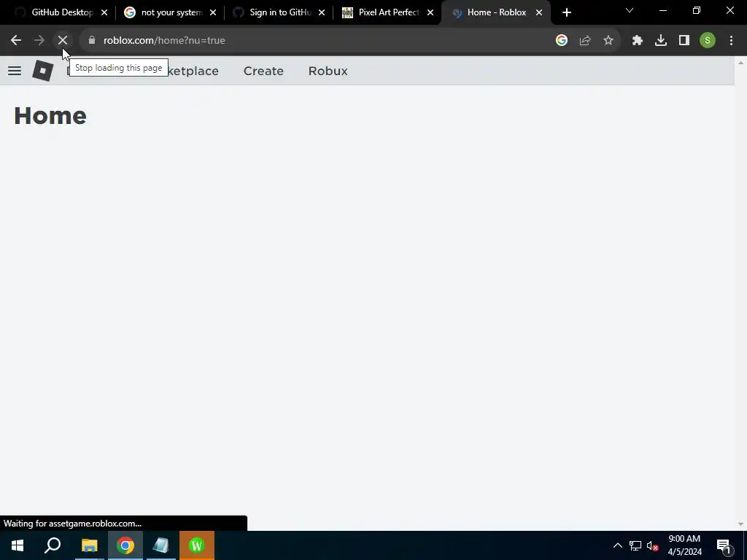The width and height of the screenshot is (747, 560).
Task: Open the Roblox hamburger navigation menu
Action: [15, 71]
